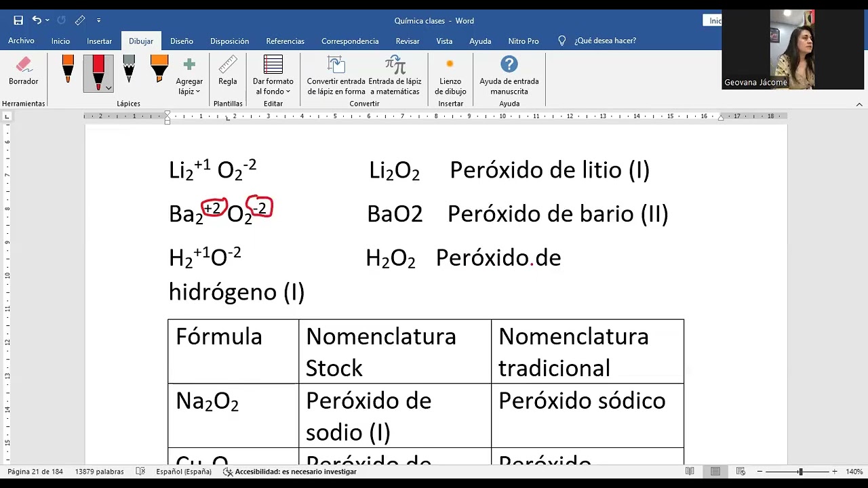The height and width of the screenshot is (488, 868).
Task: Undo the last action
Action: pos(37,20)
